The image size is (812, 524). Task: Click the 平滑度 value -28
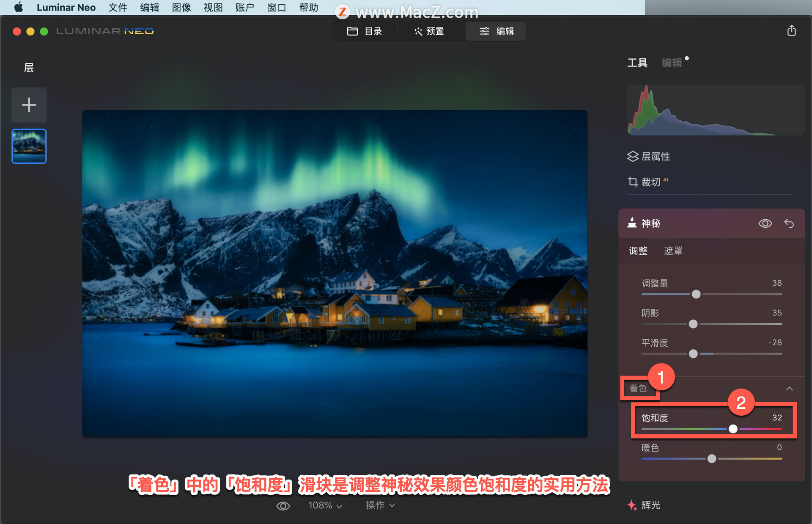pos(775,342)
